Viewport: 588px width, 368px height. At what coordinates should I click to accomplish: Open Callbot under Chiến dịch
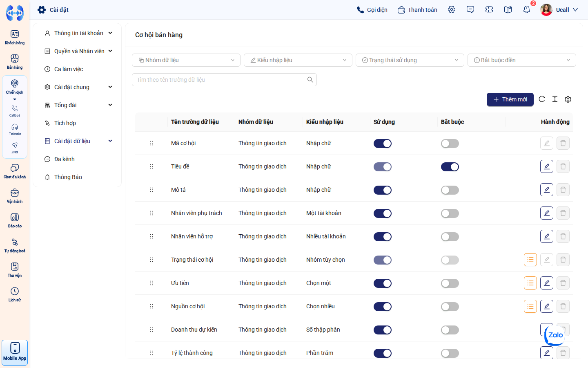pyautogui.click(x=15, y=111)
